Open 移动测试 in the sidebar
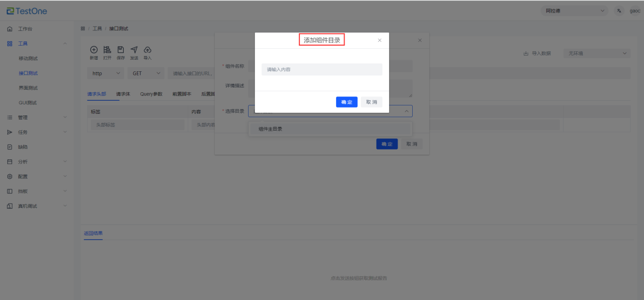The image size is (644, 300). point(28,58)
